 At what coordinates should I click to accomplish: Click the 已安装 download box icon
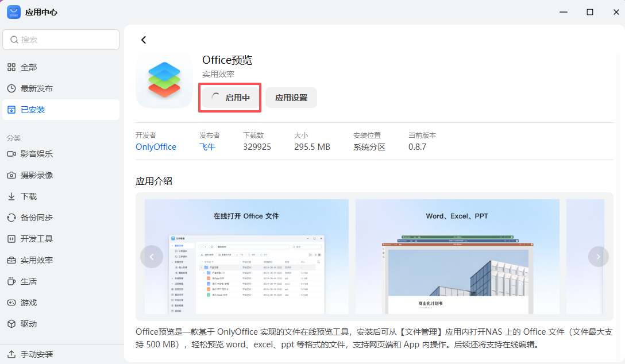[11, 110]
